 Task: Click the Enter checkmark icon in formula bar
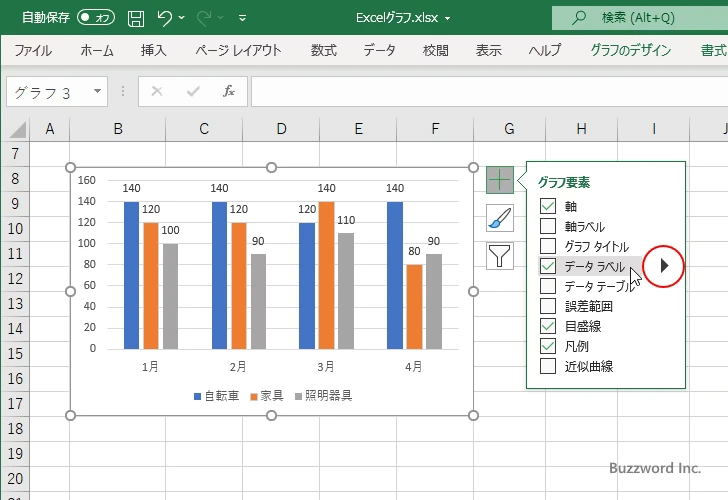point(193,91)
